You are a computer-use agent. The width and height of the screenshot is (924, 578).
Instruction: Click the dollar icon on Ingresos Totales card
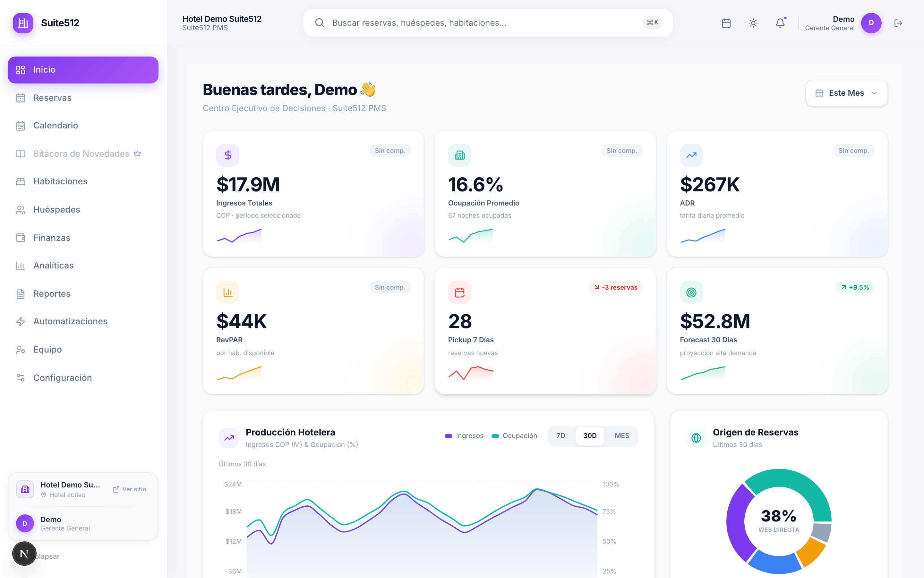click(x=228, y=155)
